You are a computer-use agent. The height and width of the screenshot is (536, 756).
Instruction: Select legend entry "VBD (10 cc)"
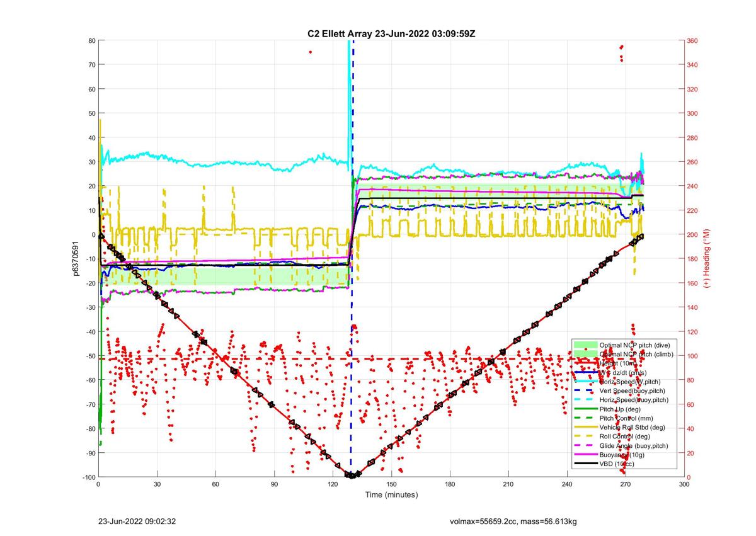(617, 464)
